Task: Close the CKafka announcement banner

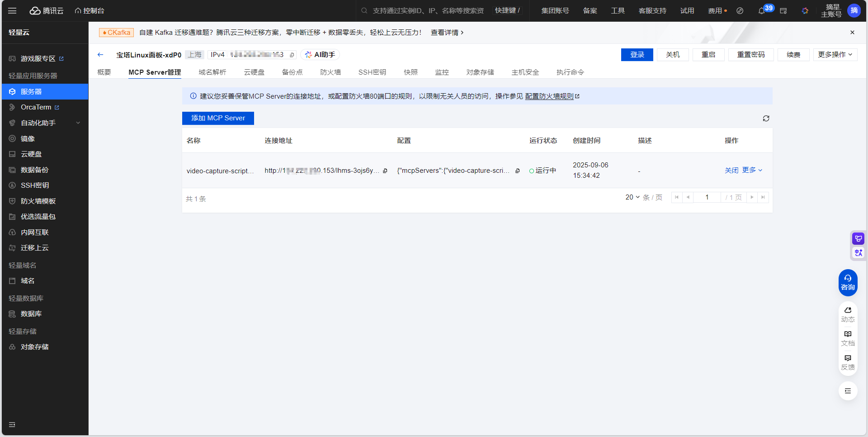Action: click(852, 33)
